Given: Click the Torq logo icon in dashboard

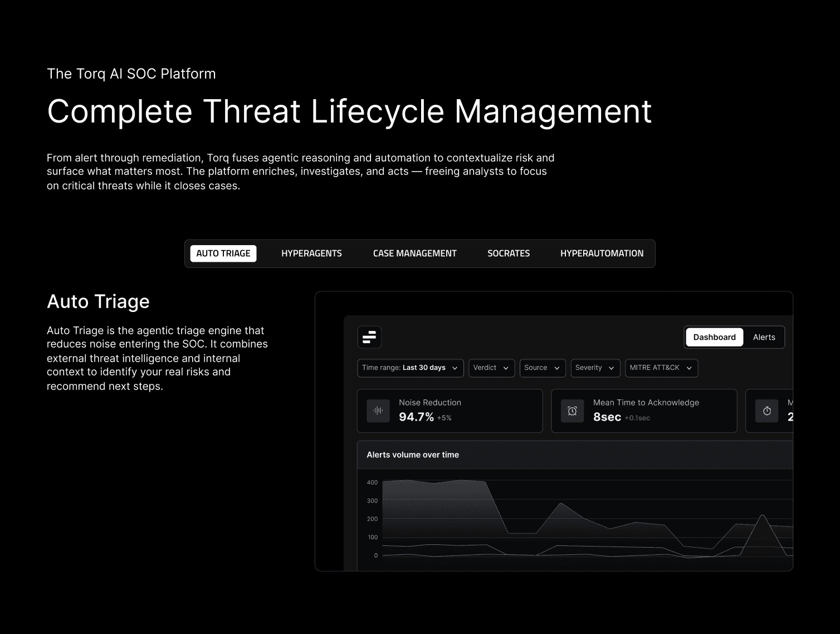Looking at the screenshot, I should coord(369,337).
